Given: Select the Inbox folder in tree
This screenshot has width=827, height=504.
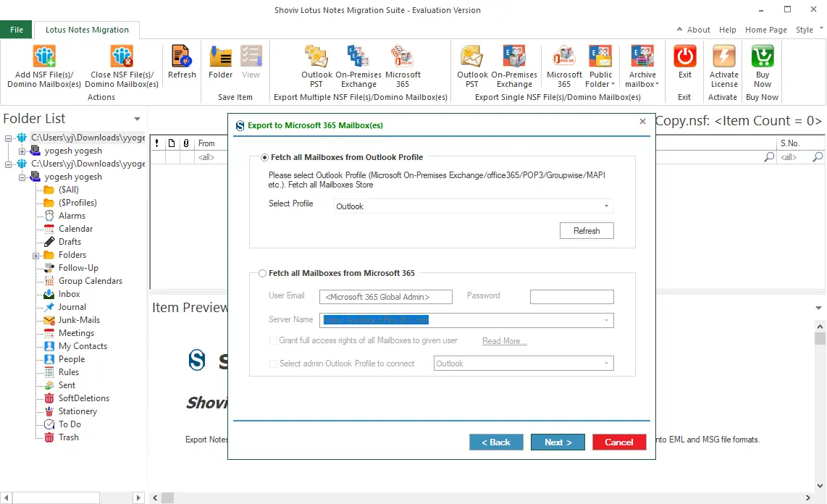Looking at the screenshot, I should point(69,294).
